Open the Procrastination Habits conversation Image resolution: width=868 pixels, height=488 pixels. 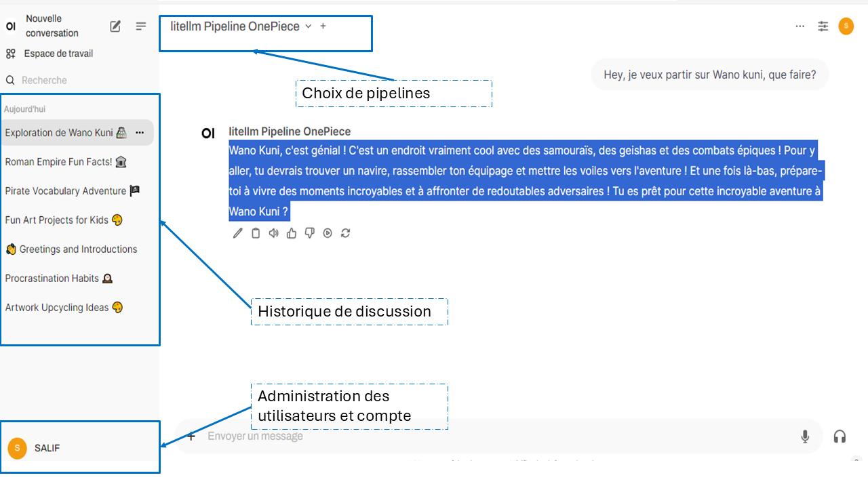pos(58,279)
